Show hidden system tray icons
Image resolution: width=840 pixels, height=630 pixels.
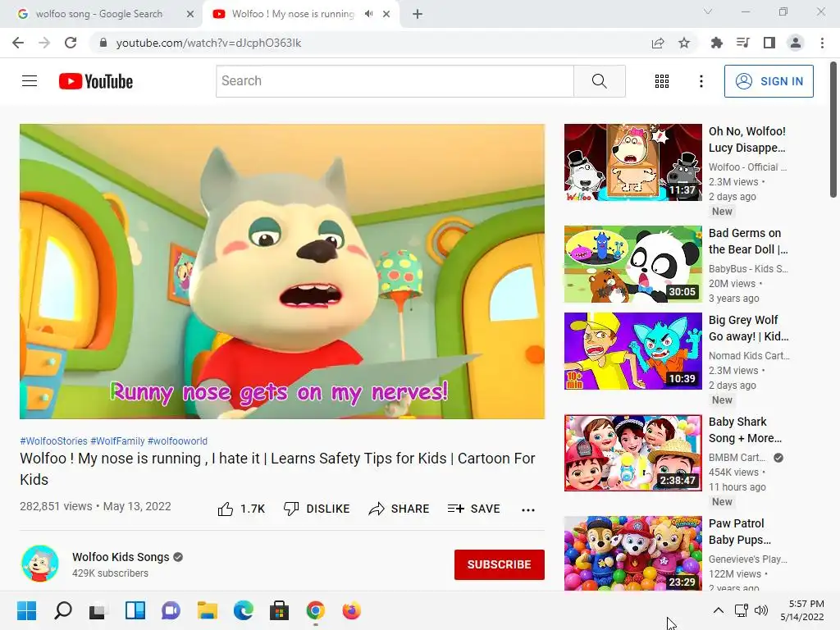click(719, 610)
